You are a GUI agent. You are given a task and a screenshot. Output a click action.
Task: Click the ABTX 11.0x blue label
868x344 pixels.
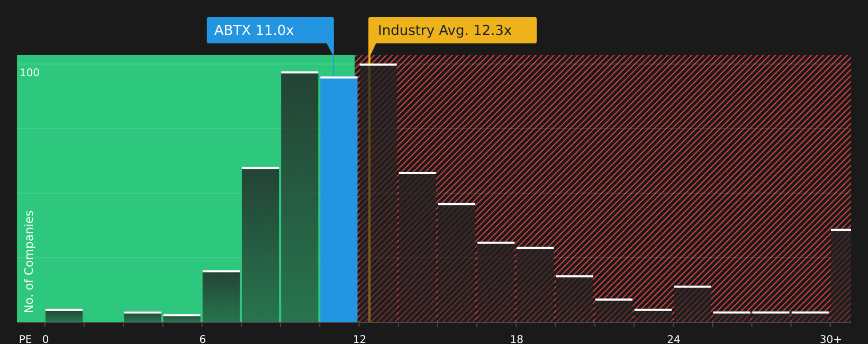[270, 30]
